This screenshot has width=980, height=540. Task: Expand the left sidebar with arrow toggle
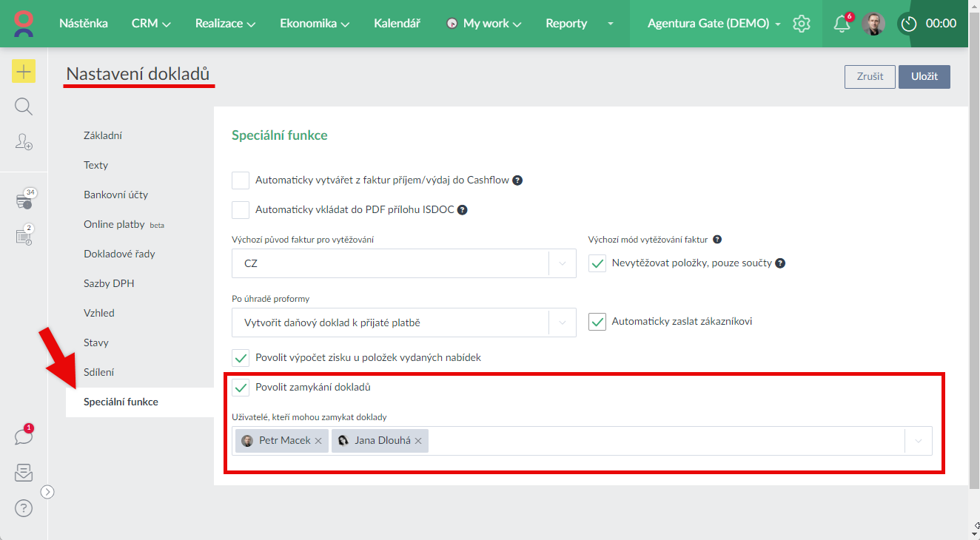47,492
